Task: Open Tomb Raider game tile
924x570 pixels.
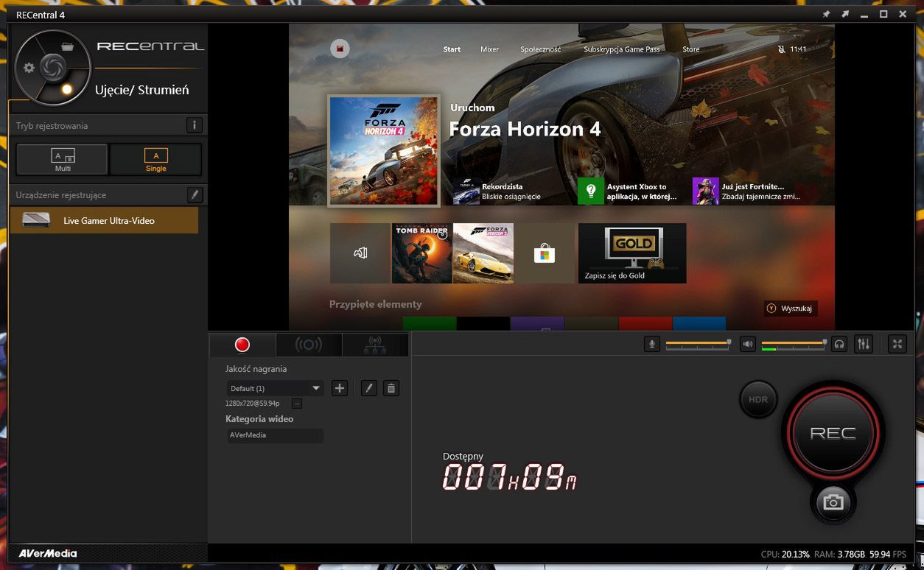Action: click(421, 253)
